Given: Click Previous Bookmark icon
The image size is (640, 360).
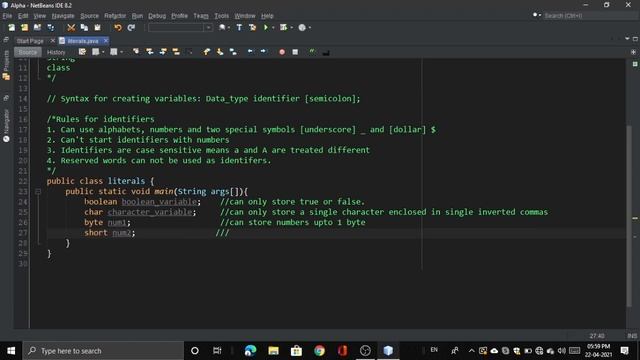Looking at the screenshot, I should [207, 52].
